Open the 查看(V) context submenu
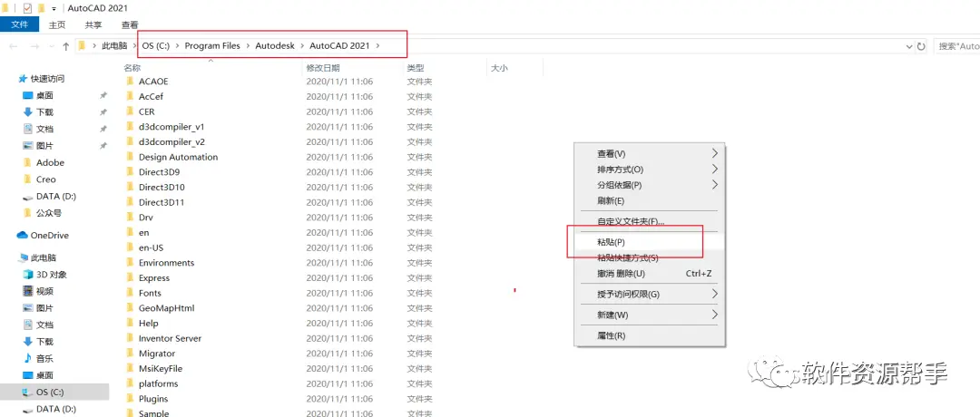 click(650, 153)
